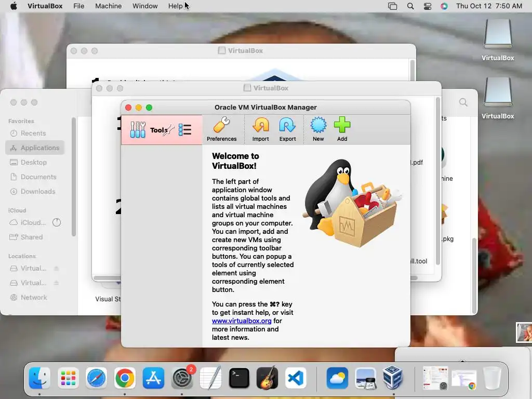The height and width of the screenshot is (399, 532).
Task: Click the minimized Chrome window in the Dock
Action: point(464,379)
